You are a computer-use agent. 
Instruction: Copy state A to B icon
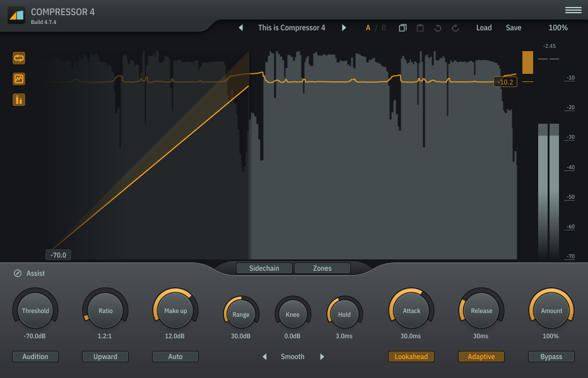click(x=403, y=28)
